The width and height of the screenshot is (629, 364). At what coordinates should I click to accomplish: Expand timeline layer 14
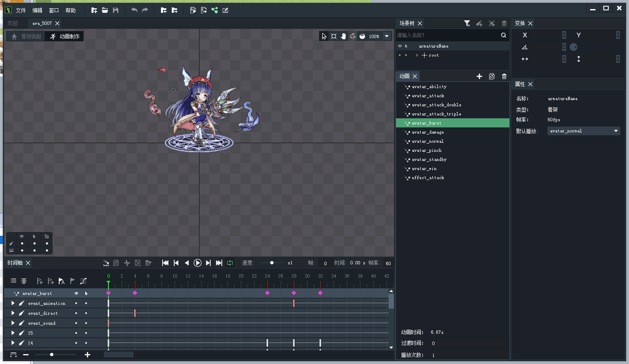[13, 343]
